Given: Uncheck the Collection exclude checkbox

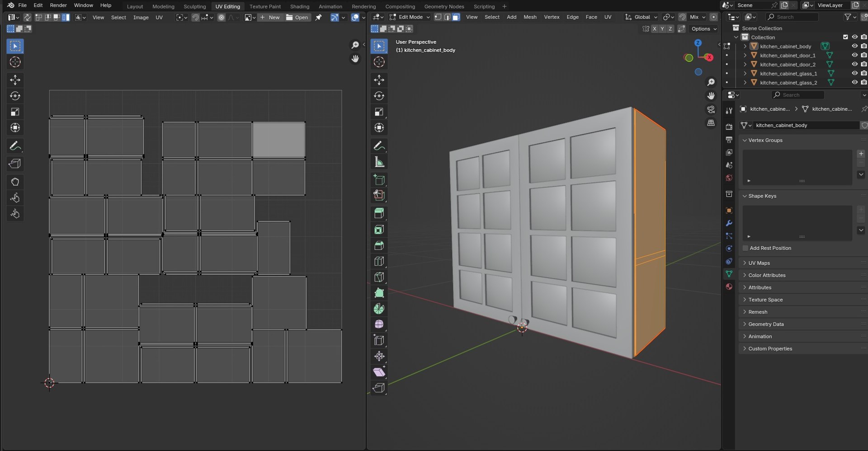Looking at the screenshot, I should 845,37.
